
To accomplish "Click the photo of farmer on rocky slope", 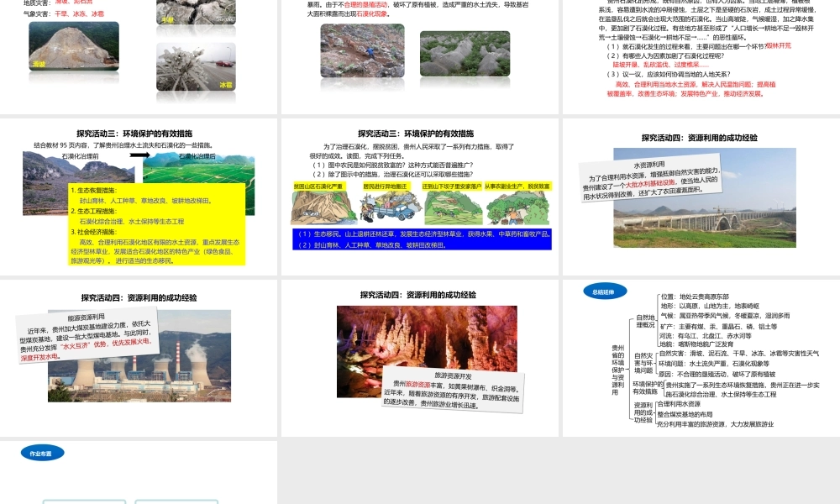I will [x=363, y=51].
